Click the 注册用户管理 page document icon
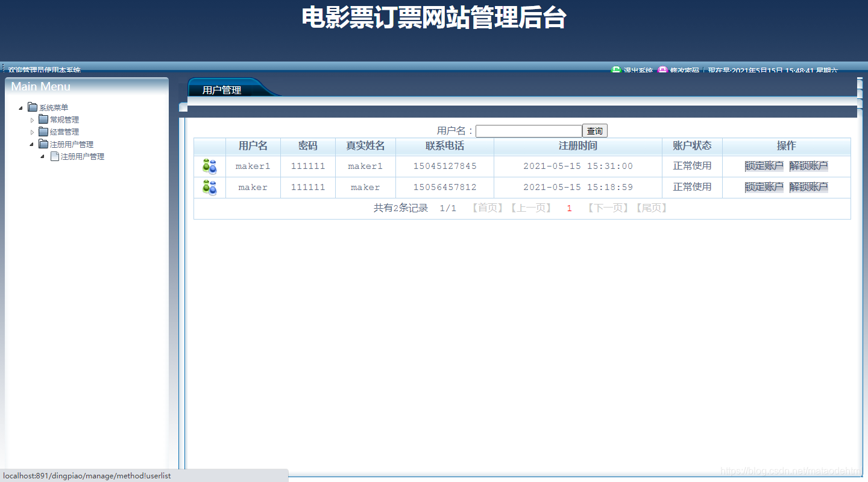The image size is (868, 482). pyautogui.click(x=54, y=156)
